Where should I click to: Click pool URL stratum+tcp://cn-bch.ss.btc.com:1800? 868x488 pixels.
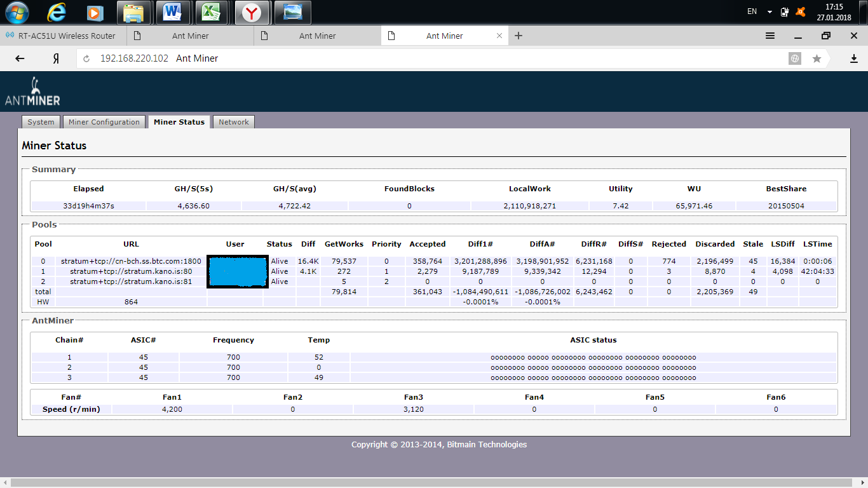pyautogui.click(x=131, y=261)
